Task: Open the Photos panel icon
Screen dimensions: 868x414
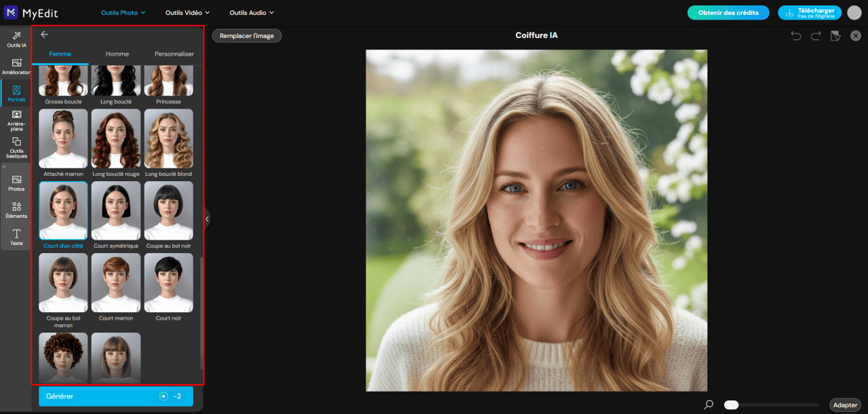Action: pyautogui.click(x=15, y=181)
